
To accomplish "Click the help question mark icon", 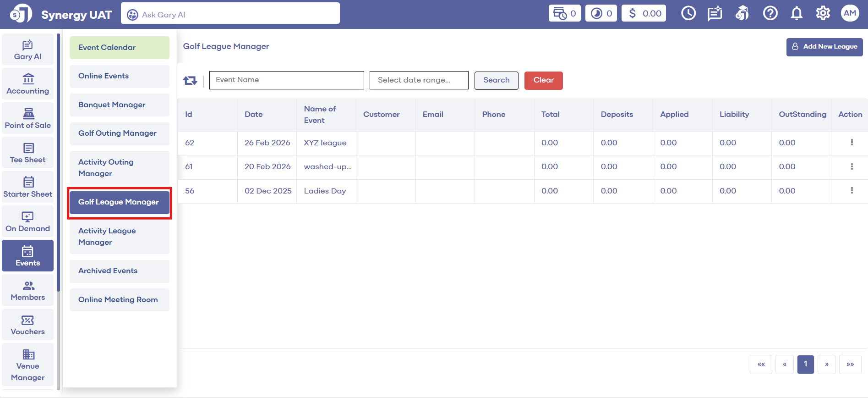I will (x=770, y=14).
